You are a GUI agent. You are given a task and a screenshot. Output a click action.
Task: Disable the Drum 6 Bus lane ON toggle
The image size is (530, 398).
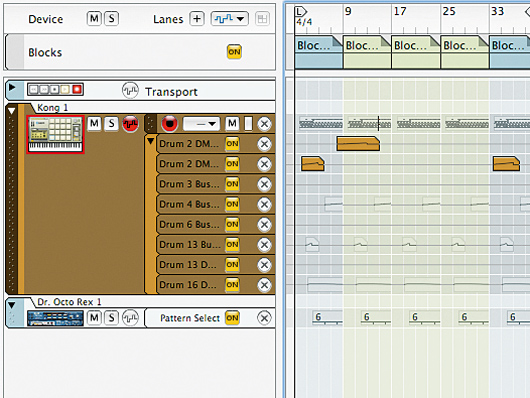click(x=232, y=224)
